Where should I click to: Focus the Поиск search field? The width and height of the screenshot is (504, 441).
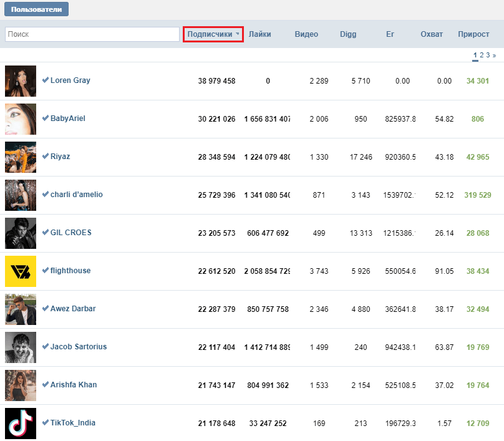pyautogui.click(x=92, y=34)
